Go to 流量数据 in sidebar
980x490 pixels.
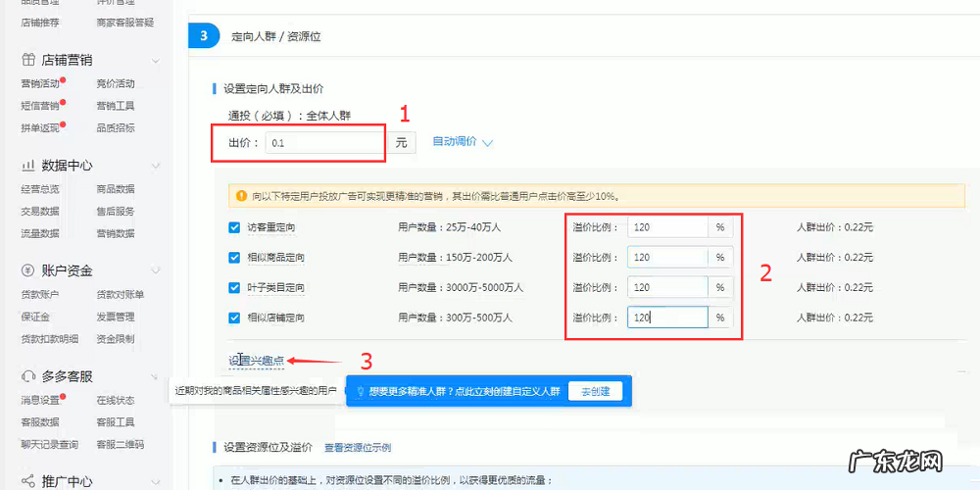click(40, 234)
